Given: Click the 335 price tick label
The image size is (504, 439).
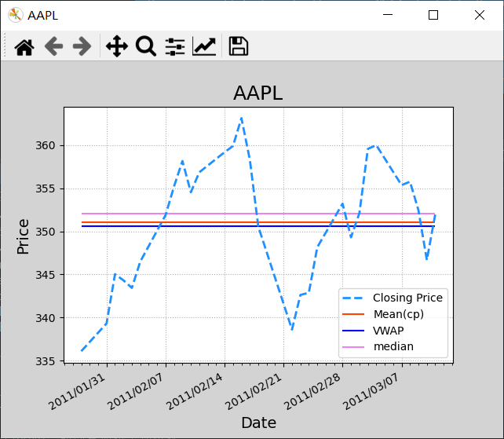Looking at the screenshot, I should (x=46, y=361).
